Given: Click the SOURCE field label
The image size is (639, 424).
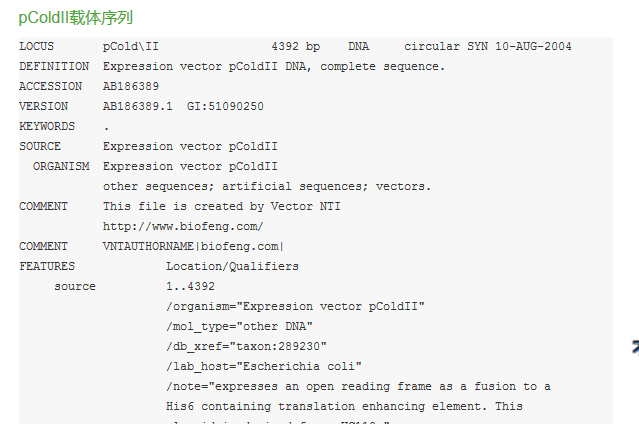Looking at the screenshot, I should tap(40, 146).
